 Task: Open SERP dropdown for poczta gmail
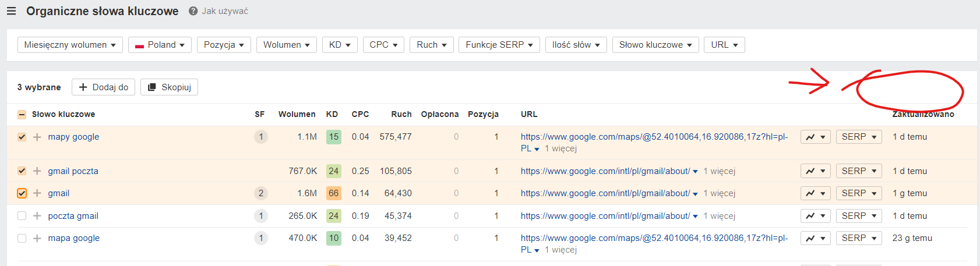click(859, 216)
